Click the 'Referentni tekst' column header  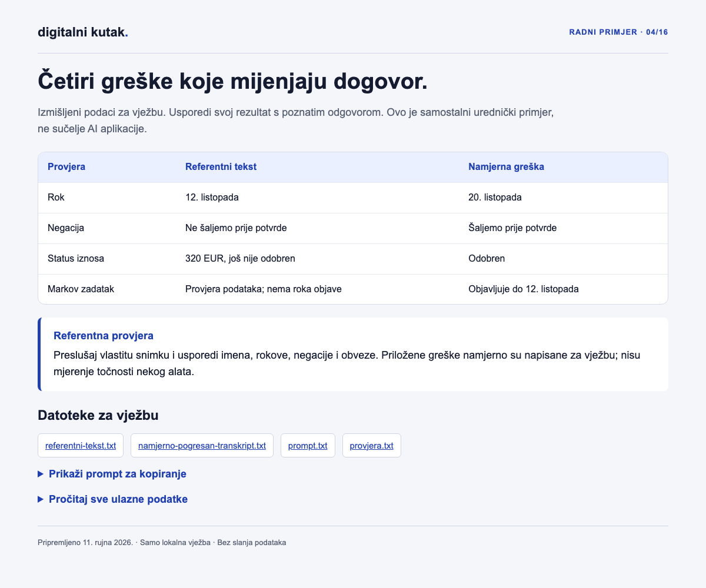pyautogui.click(x=318, y=167)
